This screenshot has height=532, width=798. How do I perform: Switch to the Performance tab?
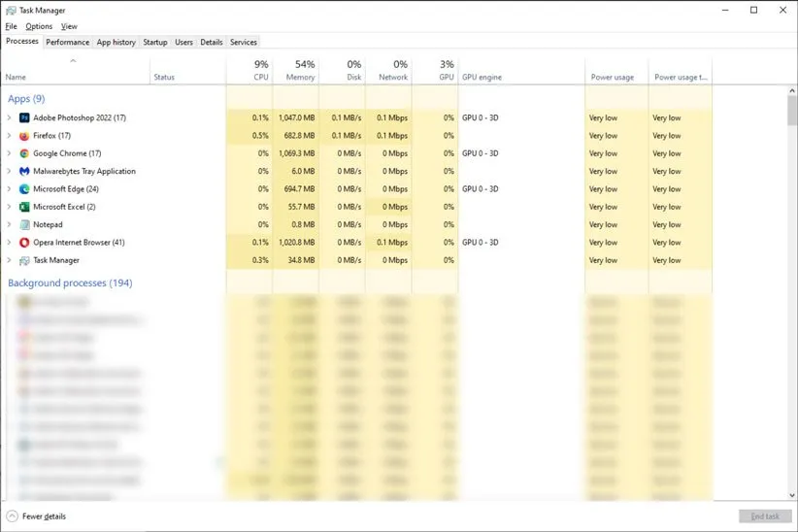coord(68,43)
